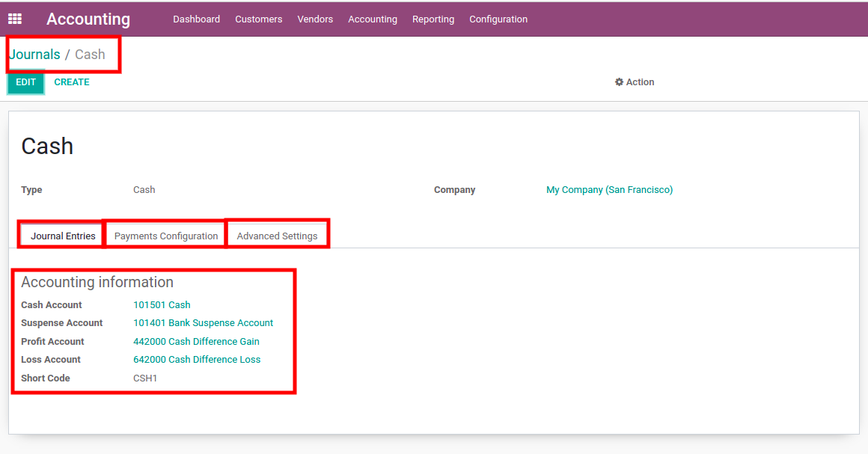Image resolution: width=868 pixels, height=454 pixels.
Task: Open the 101401 Bank Suspense Account link
Action: [x=203, y=323]
